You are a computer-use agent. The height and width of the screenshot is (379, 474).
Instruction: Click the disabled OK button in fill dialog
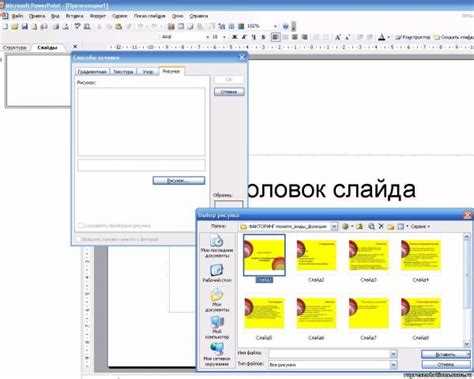[229, 79]
